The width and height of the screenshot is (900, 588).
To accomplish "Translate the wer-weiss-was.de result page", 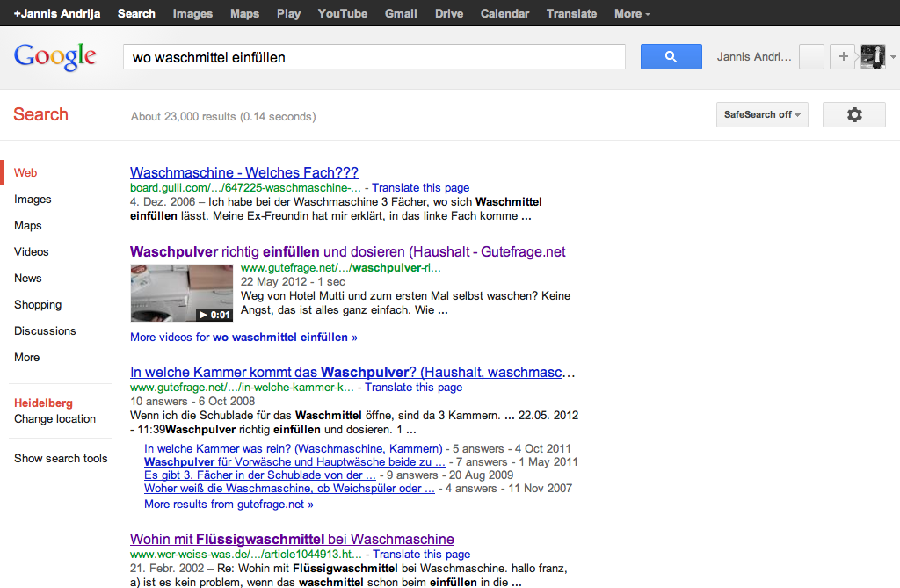I will pos(421,554).
